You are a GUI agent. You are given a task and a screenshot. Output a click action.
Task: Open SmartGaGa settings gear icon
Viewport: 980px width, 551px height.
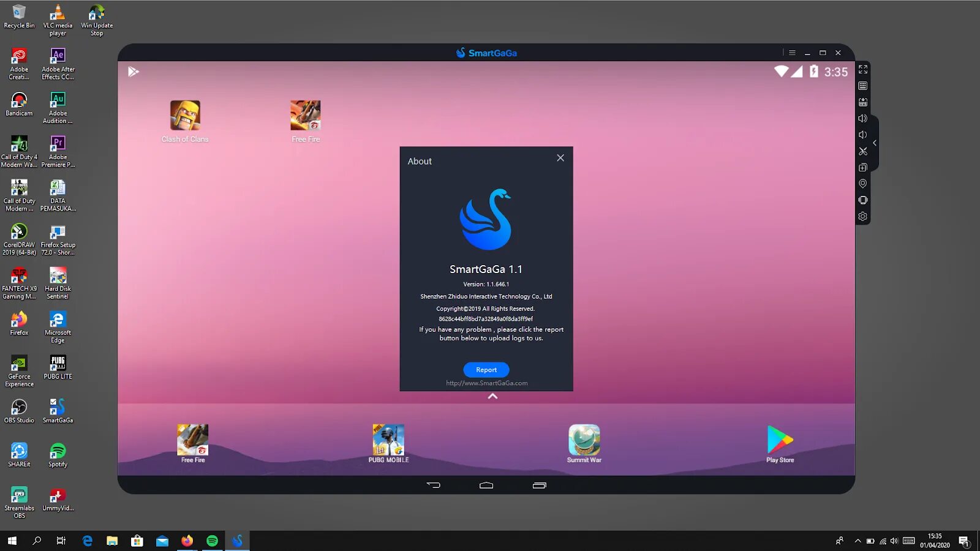pyautogui.click(x=862, y=216)
